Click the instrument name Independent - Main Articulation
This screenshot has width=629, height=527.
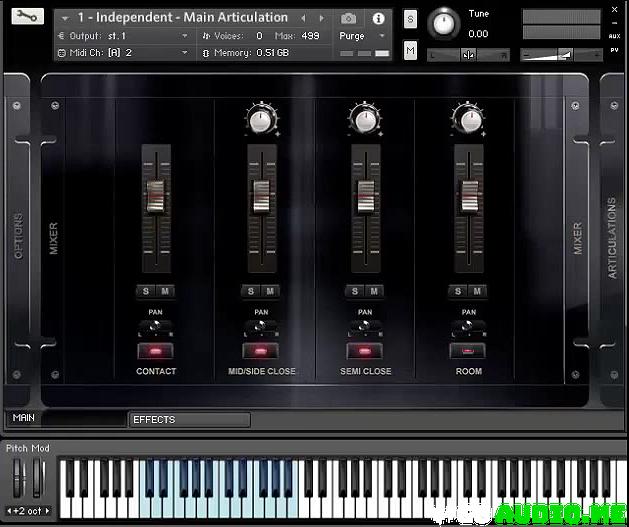click(x=183, y=18)
